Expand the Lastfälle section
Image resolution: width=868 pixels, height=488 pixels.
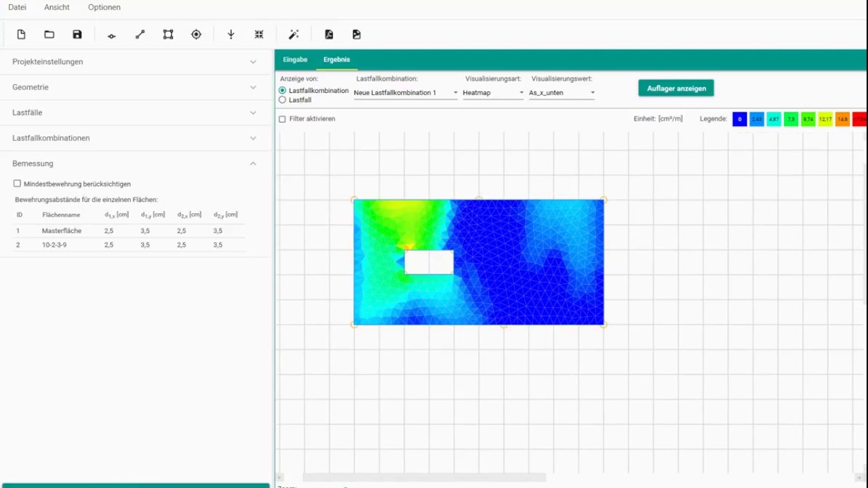[x=136, y=113]
